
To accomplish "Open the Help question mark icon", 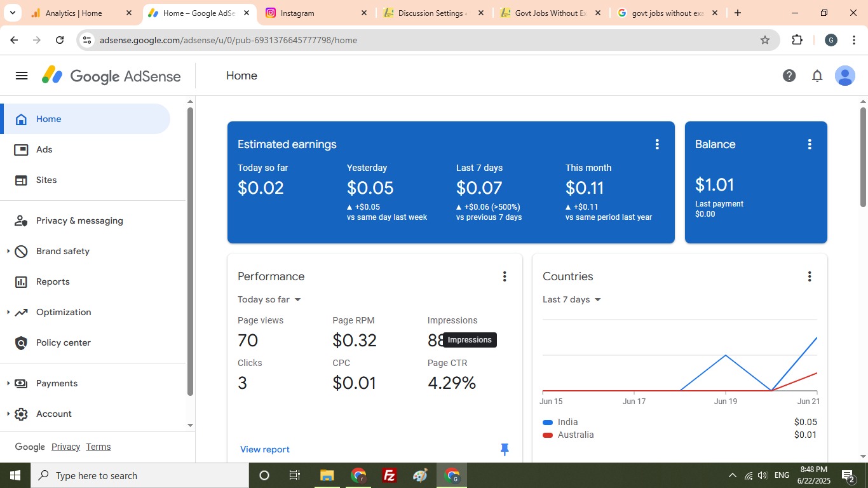I will (789, 76).
